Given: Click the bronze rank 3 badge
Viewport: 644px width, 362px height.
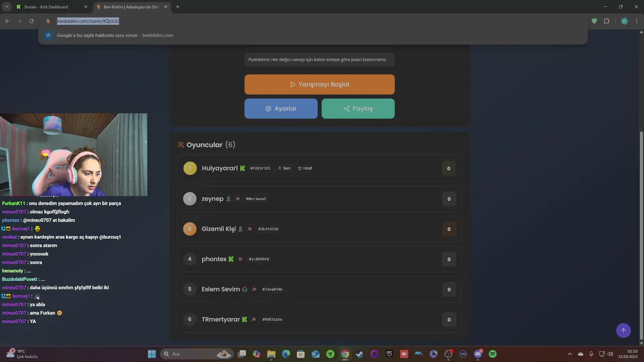Looking at the screenshot, I should [190, 229].
